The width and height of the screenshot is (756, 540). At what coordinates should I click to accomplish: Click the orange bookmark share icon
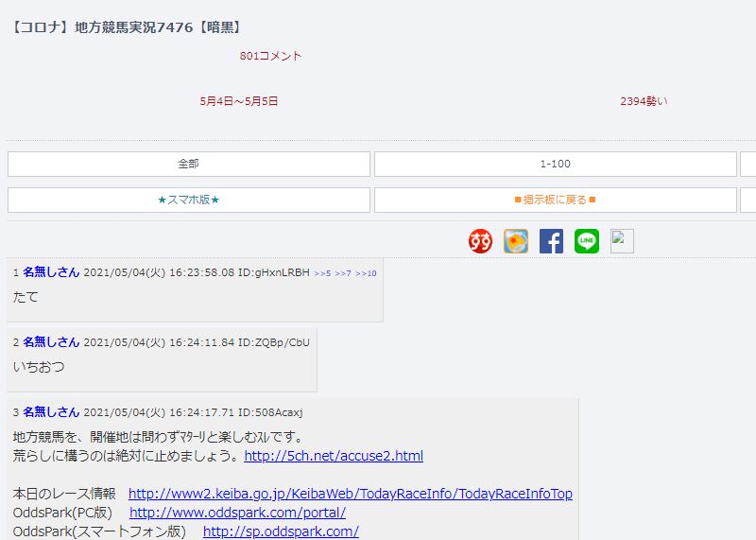click(x=516, y=241)
